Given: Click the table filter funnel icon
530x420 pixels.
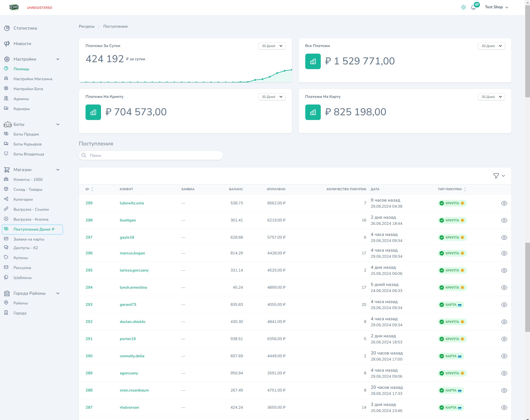Looking at the screenshot, I should 496,176.
